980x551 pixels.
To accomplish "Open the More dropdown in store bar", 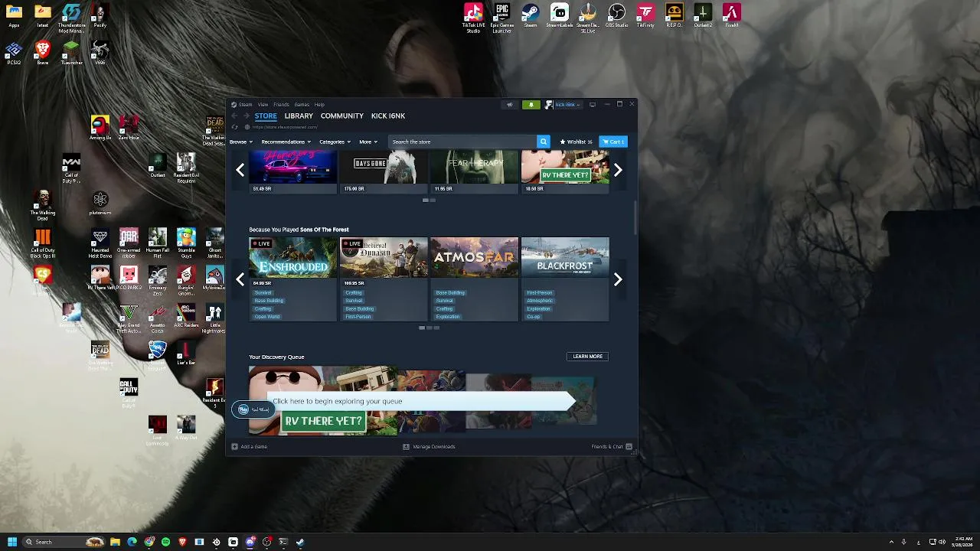I will tap(368, 142).
